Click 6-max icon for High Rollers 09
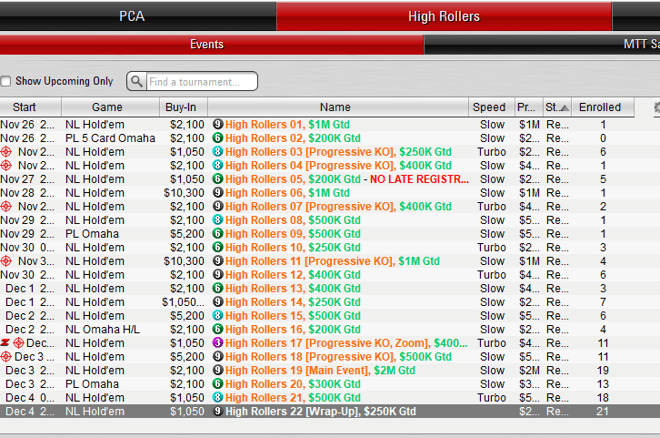Image resolution: width=660 pixels, height=438 pixels. tap(218, 234)
